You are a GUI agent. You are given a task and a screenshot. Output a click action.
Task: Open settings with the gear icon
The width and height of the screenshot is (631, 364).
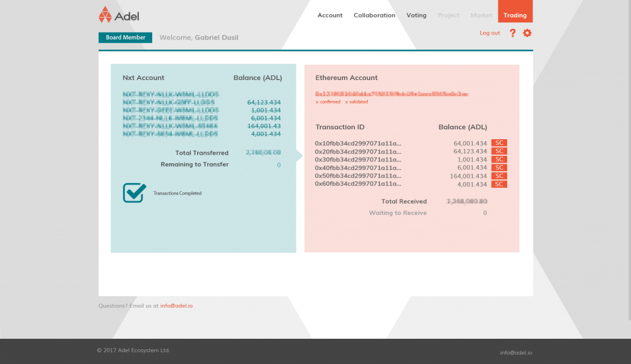click(x=527, y=33)
